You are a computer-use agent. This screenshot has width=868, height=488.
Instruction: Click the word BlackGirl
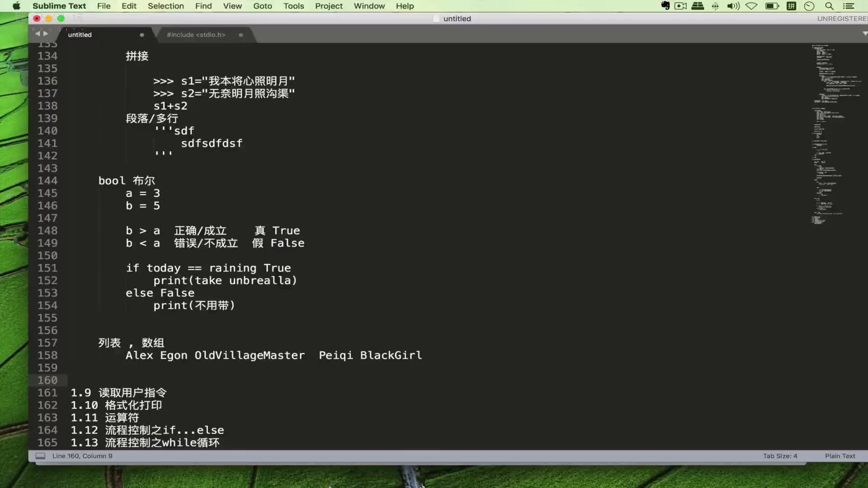tap(391, 355)
